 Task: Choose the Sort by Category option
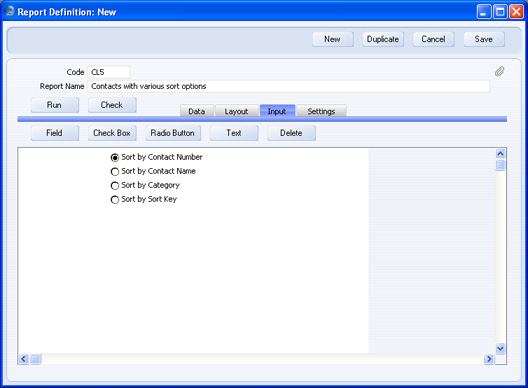point(115,186)
